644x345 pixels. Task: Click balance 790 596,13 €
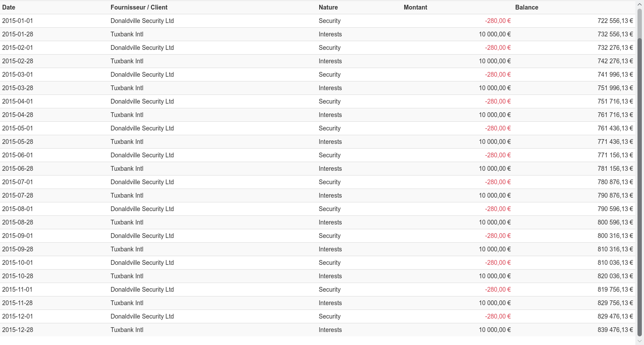coord(615,209)
